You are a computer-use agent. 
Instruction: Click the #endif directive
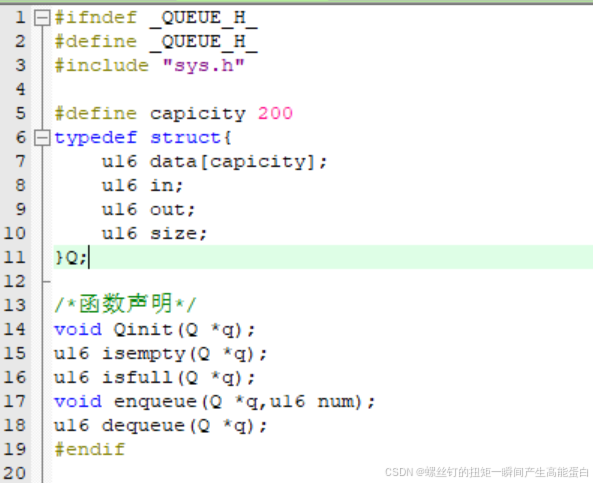tap(90, 449)
